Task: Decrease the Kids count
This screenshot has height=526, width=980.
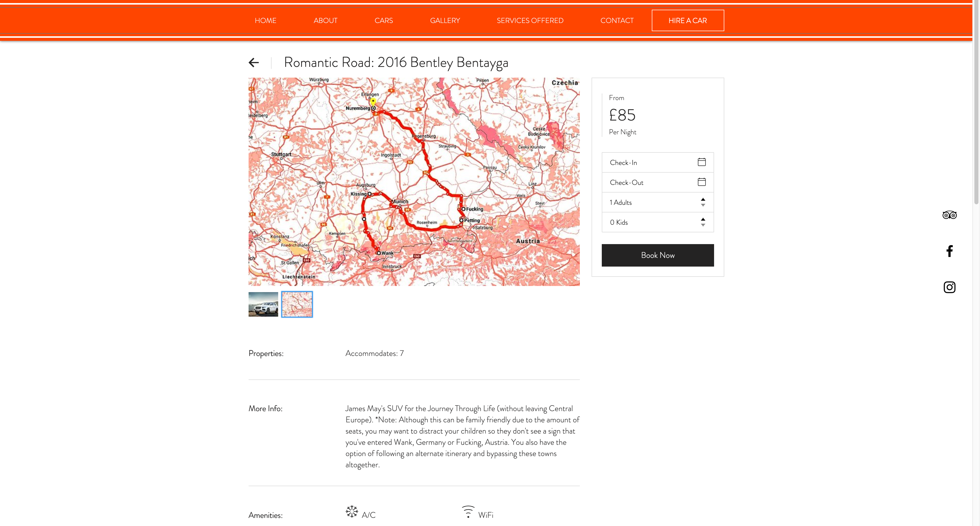Action: point(703,225)
